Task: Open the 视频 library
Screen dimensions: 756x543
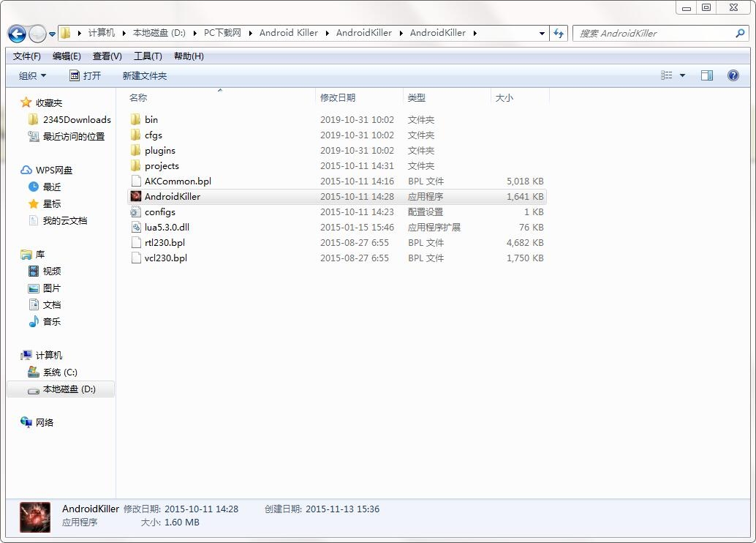Action: 45,271
